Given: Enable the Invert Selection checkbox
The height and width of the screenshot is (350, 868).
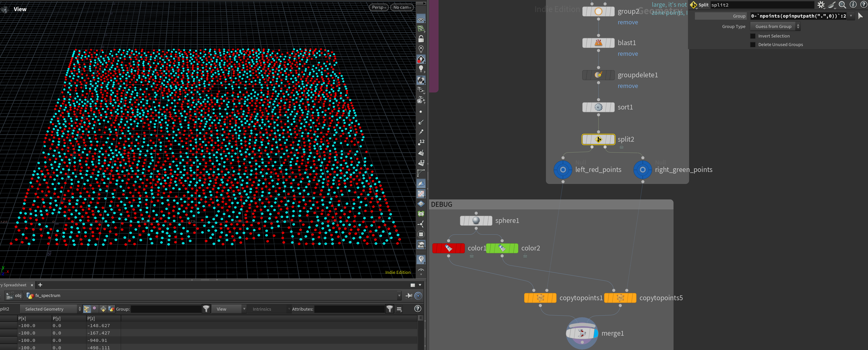Looking at the screenshot, I should 753,36.
